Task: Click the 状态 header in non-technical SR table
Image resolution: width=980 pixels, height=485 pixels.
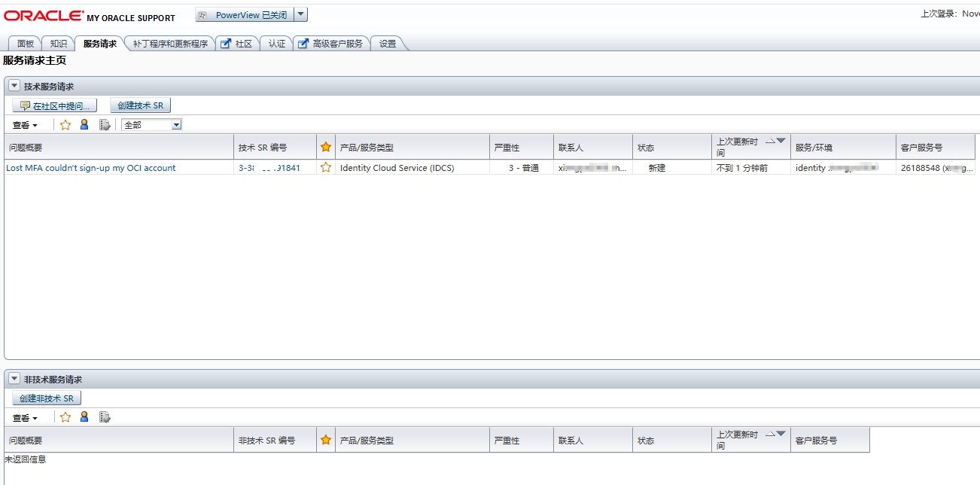Action: point(672,440)
